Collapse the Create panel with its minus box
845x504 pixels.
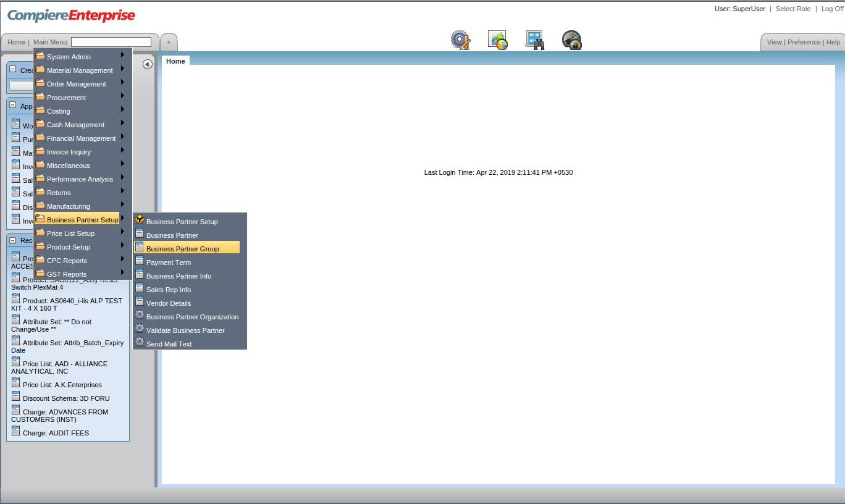[x=13, y=70]
